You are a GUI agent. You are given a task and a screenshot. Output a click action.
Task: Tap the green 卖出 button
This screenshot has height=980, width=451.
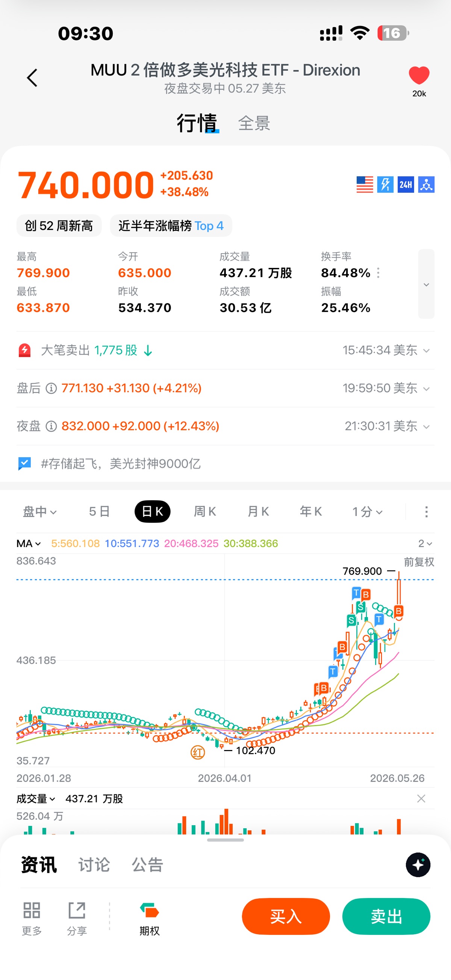[x=386, y=916]
